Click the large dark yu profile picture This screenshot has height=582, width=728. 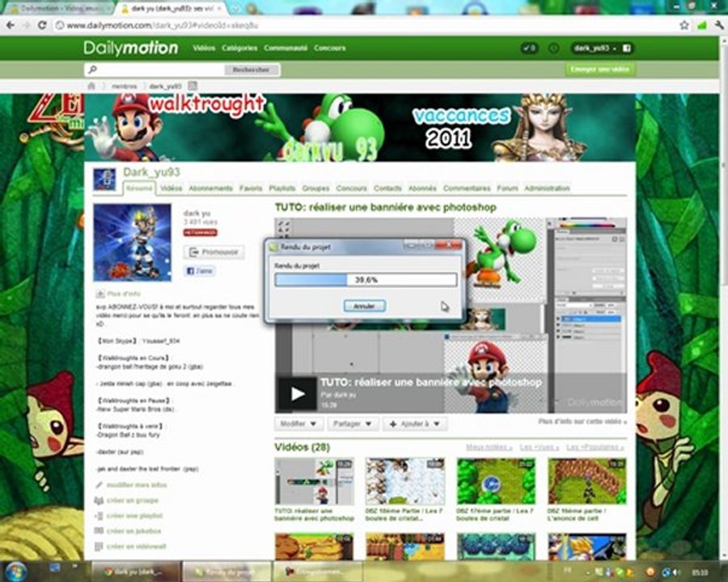[x=133, y=242]
